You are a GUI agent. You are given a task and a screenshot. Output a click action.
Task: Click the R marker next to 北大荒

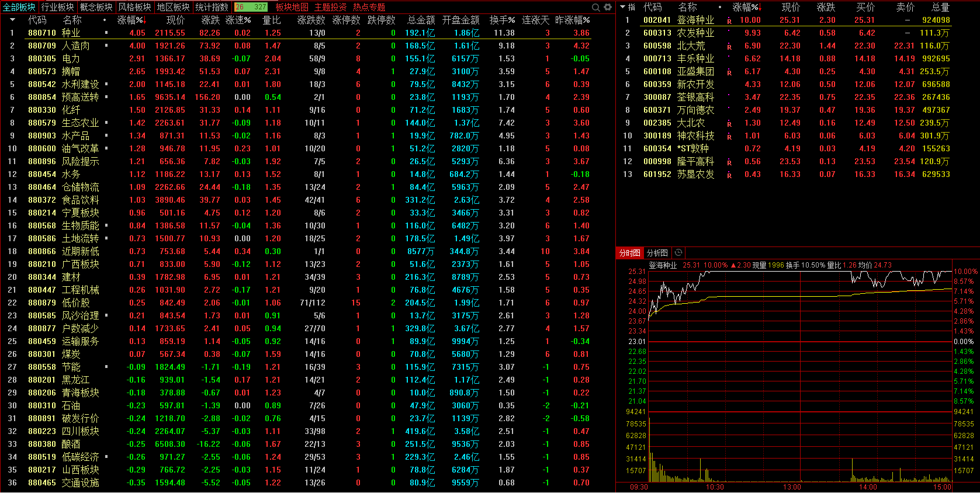tap(729, 46)
